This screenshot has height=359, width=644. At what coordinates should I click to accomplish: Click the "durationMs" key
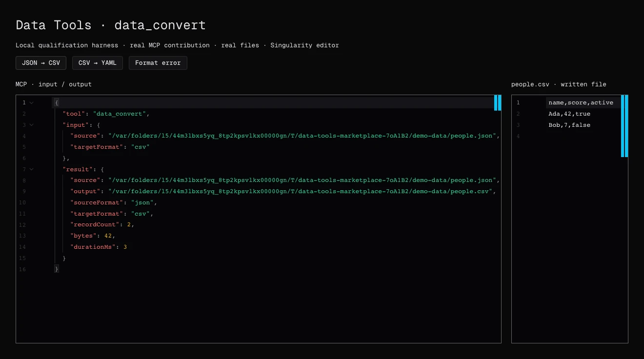coord(93,247)
